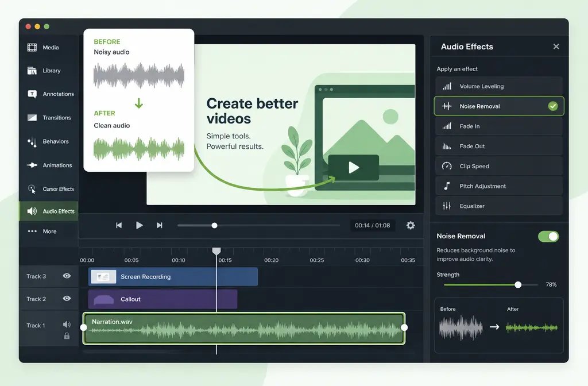Select the Annotations speech-bubble icon
Screen dimensions: 588x386
click(x=32, y=94)
